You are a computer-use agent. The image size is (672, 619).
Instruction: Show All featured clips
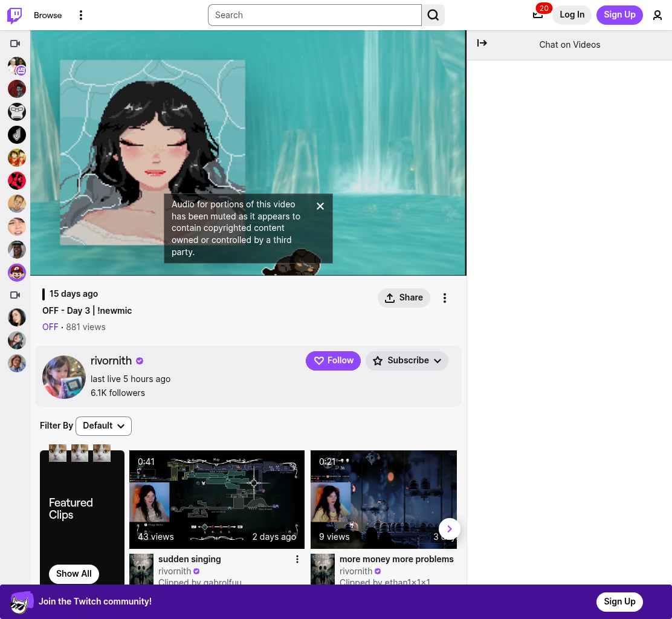tap(74, 574)
